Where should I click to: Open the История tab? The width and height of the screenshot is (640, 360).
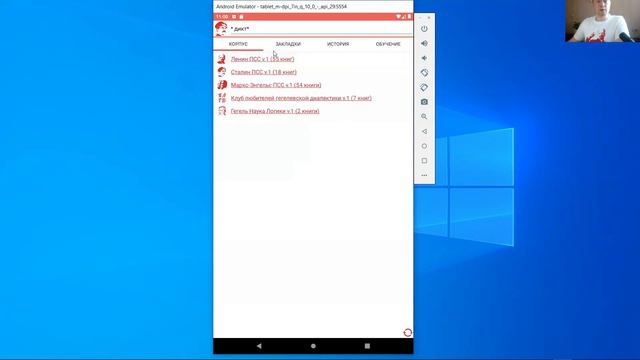tap(338, 44)
